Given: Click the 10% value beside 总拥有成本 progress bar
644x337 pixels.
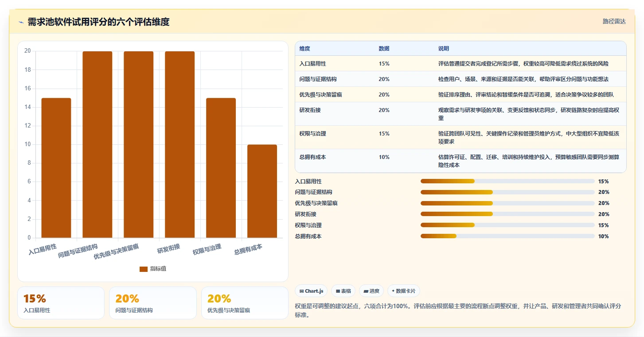Looking at the screenshot, I should coord(604,236).
